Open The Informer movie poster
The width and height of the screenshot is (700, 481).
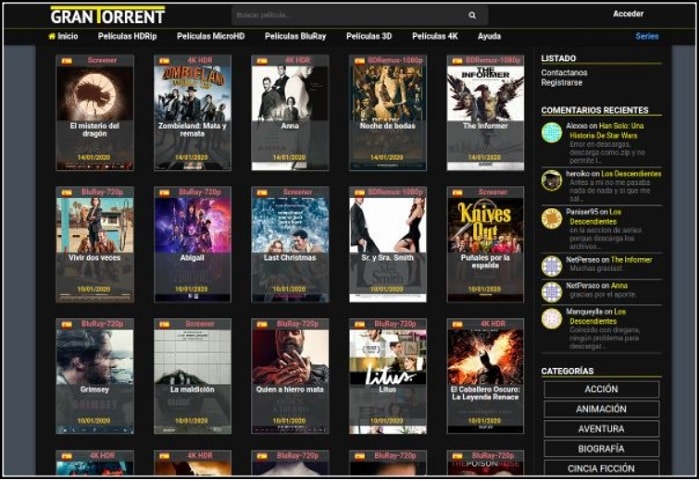(x=485, y=113)
